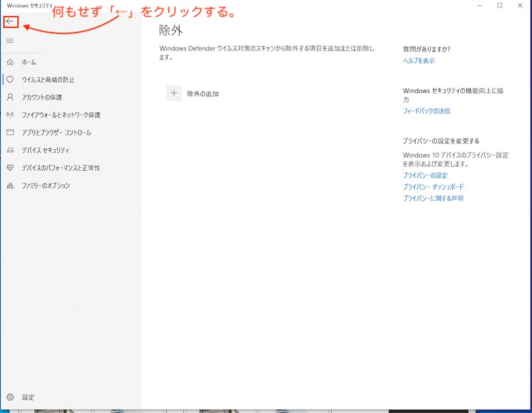Minimize the Windows セキュリティ window
Screen dimensions: 532x413
(479, 5)
